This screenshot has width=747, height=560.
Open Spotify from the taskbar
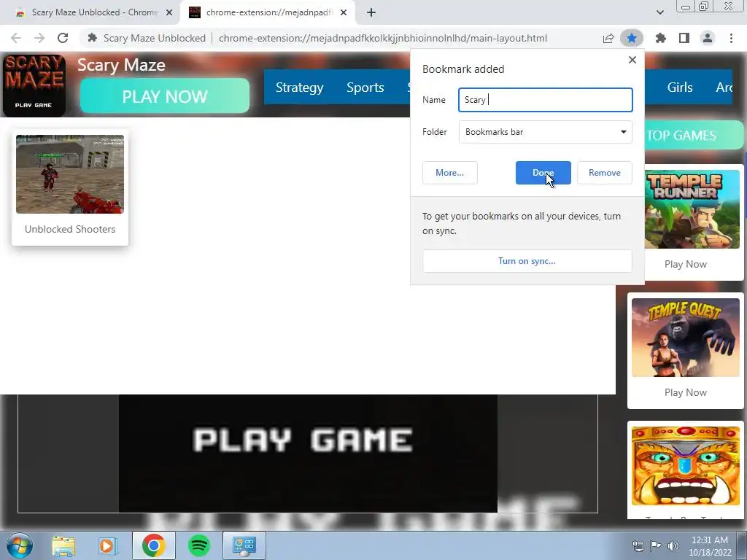click(x=199, y=545)
